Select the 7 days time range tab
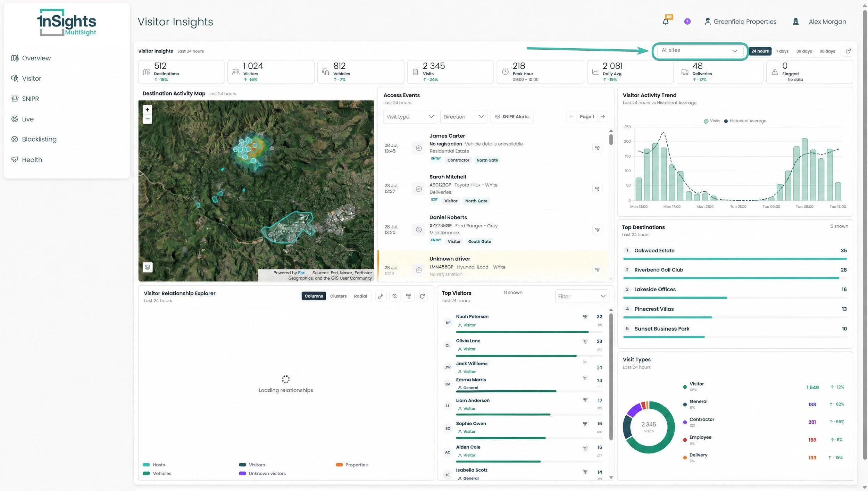Viewport: 868px width, 491px height. tap(782, 51)
